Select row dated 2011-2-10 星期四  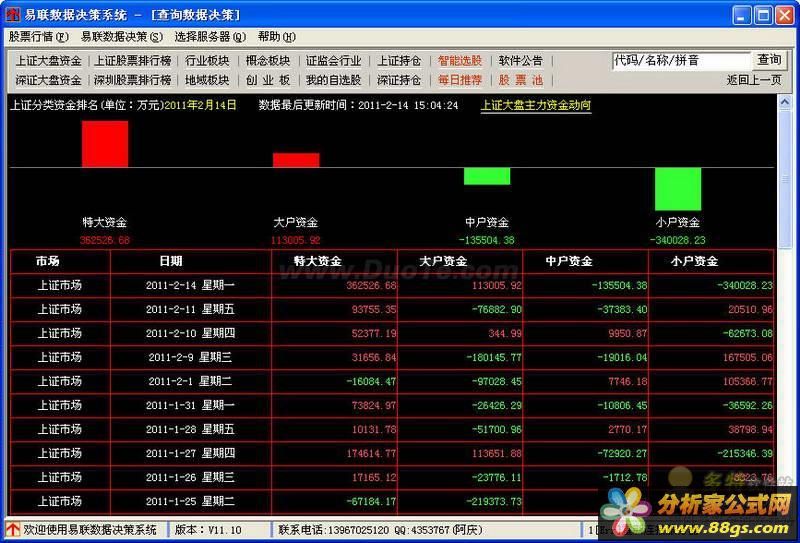392,333
